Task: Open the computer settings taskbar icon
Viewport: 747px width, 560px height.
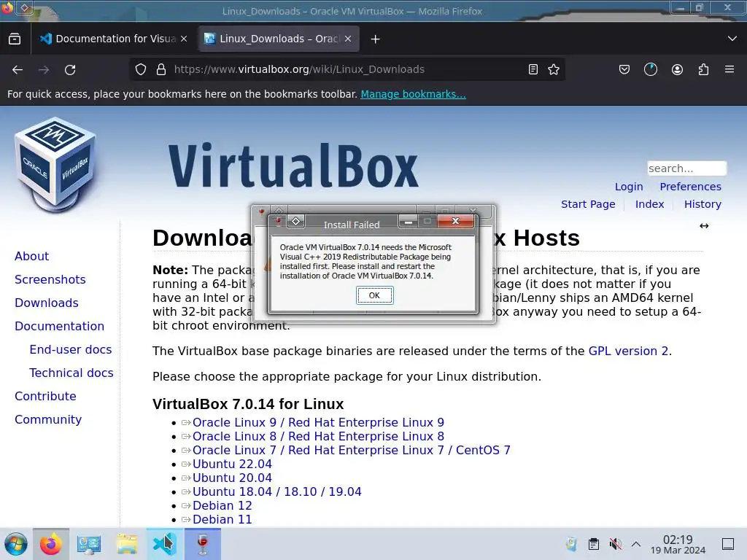Action: pyautogui.click(x=88, y=544)
